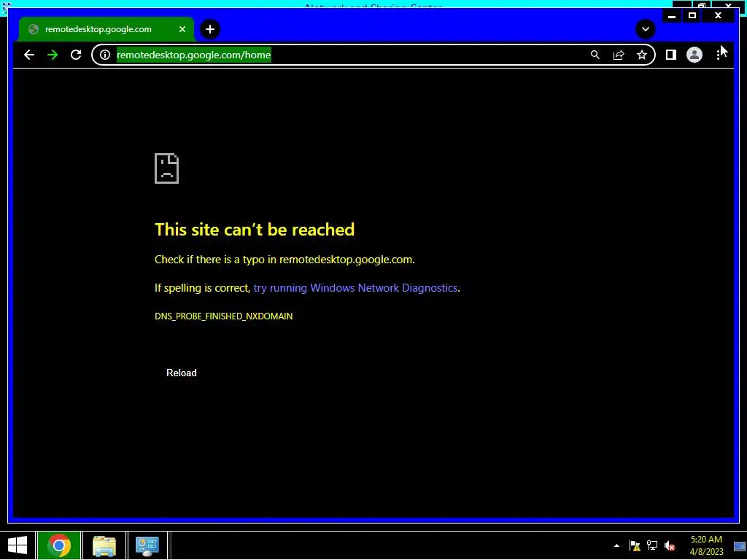The image size is (747, 560).
Task: Click the muted speaker tray icon
Action: [x=670, y=545]
